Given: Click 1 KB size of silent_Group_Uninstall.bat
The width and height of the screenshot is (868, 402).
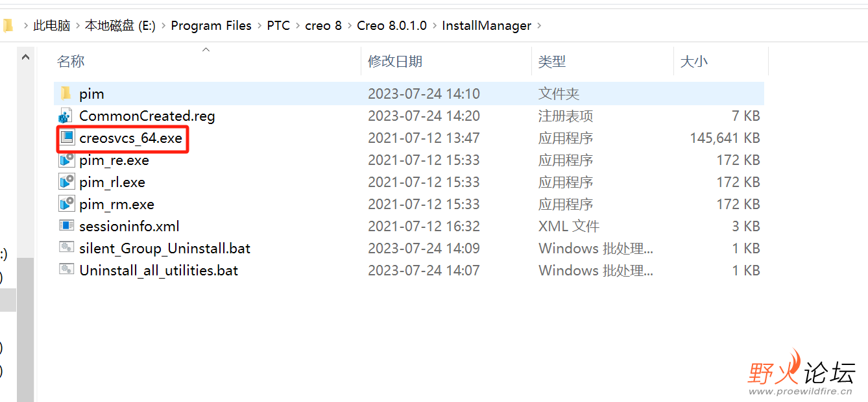Looking at the screenshot, I should (x=746, y=249).
